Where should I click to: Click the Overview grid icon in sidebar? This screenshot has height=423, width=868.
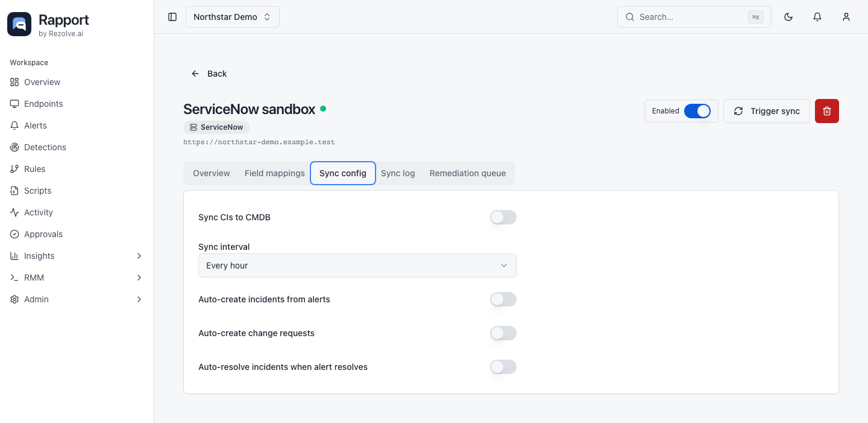pos(14,82)
